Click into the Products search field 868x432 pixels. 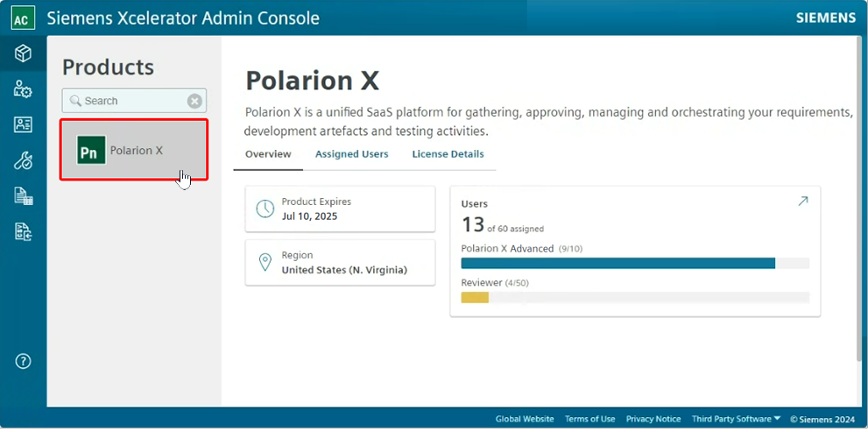click(x=131, y=101)
